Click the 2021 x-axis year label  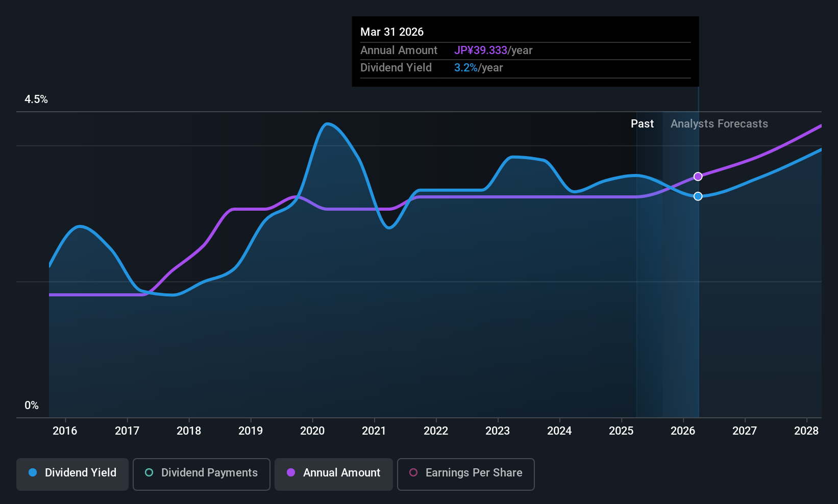tap(374, 431)
